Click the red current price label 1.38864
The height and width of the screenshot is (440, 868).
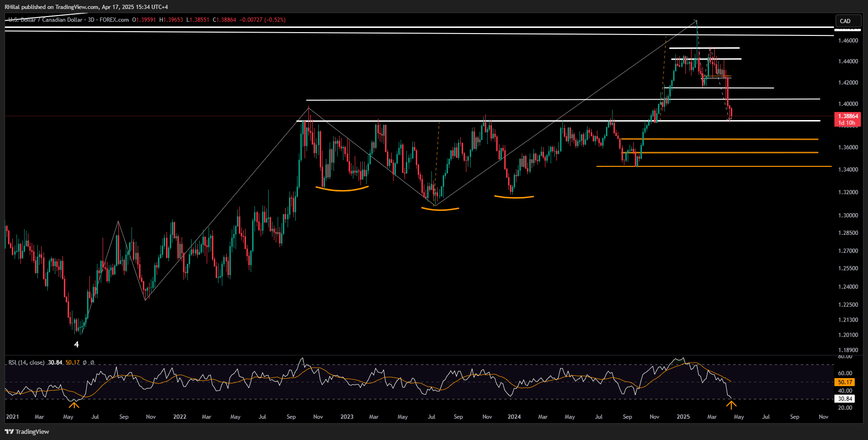848,116
